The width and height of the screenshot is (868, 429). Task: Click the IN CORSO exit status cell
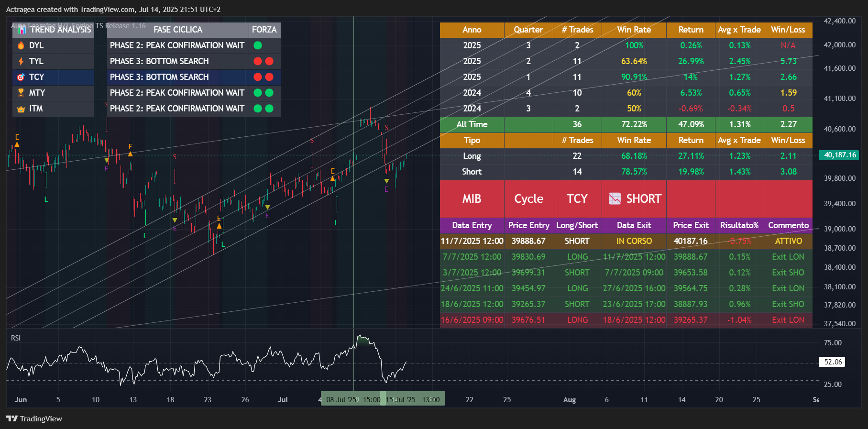(x=634, y=241)
